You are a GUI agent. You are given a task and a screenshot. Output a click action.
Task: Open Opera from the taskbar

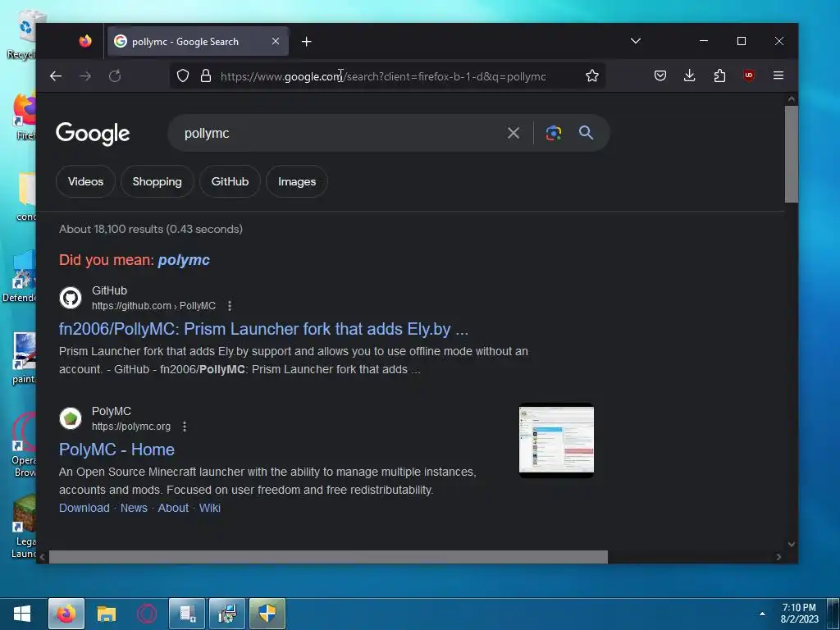pyautogui.click(x=147, y=614)
